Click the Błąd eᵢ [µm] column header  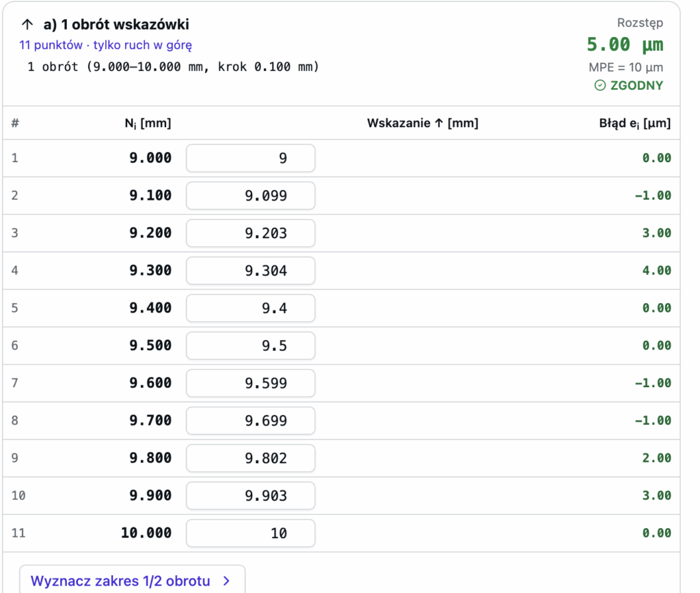(x=635, y=123)
